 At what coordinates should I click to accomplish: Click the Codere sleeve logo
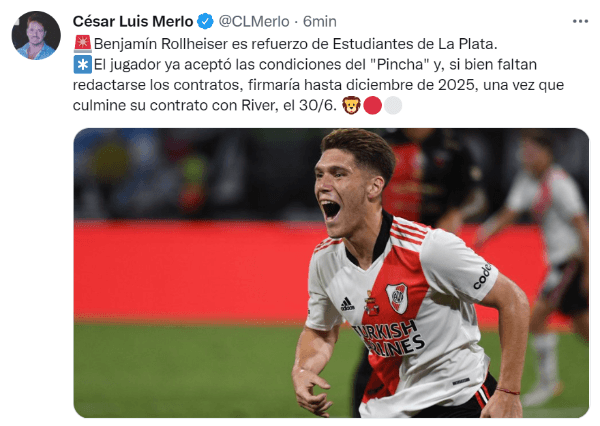click(482, 276)
